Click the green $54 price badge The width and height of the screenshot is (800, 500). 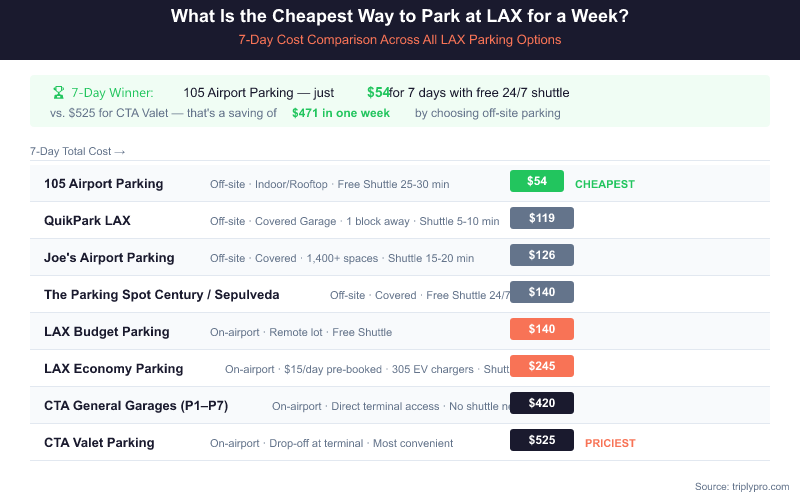pos(537,181)
